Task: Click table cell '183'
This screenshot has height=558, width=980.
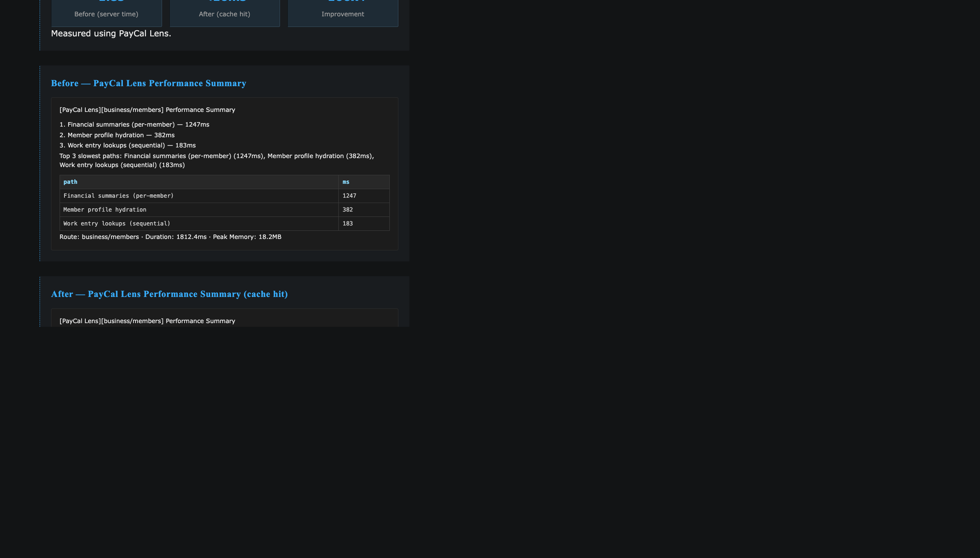Action: click(x=364, y=224)
